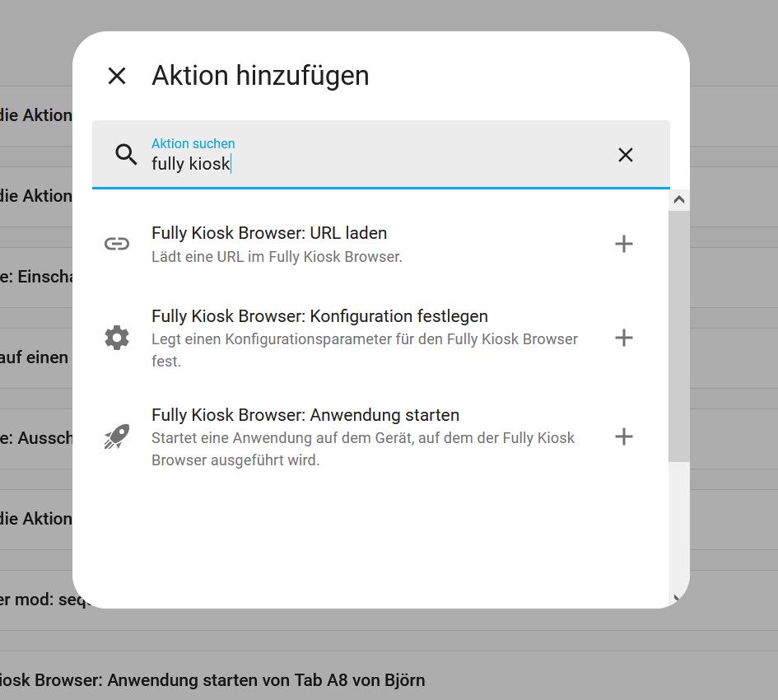The height and width of the screenshot is (700, 778).
Task: Click description starting 'Startet eine Anwendung auf dem Gerät'
Action: [363, 449]
